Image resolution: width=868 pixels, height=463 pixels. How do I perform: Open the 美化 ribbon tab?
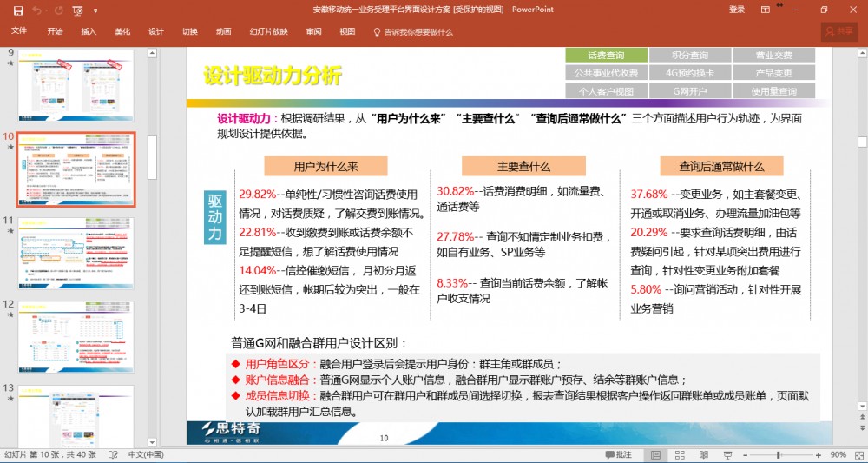point(122,31)
